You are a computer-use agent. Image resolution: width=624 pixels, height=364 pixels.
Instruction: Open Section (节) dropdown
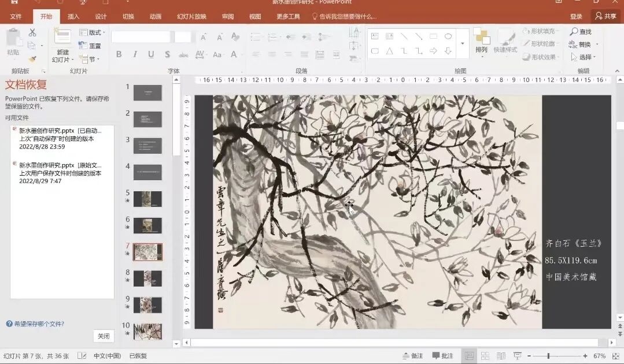89,59
